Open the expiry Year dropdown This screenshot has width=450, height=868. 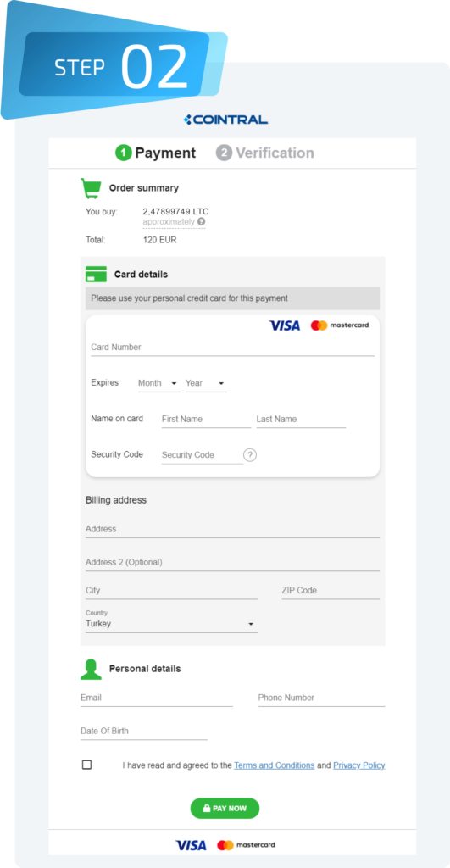click(206, 383)
